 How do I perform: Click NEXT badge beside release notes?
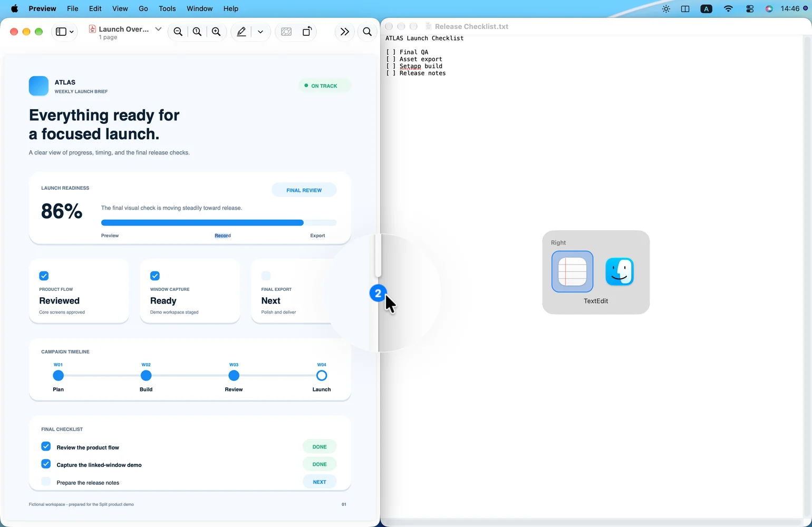(320, 482)
